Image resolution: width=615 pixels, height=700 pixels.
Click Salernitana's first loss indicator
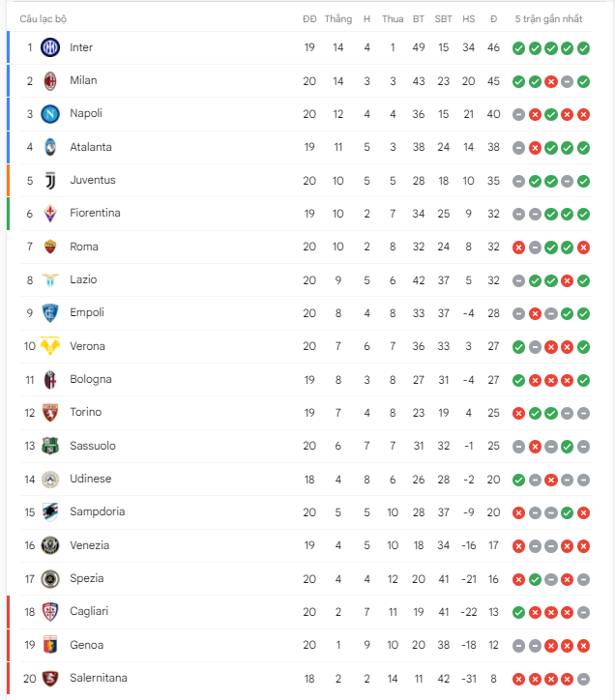(518, 679)
